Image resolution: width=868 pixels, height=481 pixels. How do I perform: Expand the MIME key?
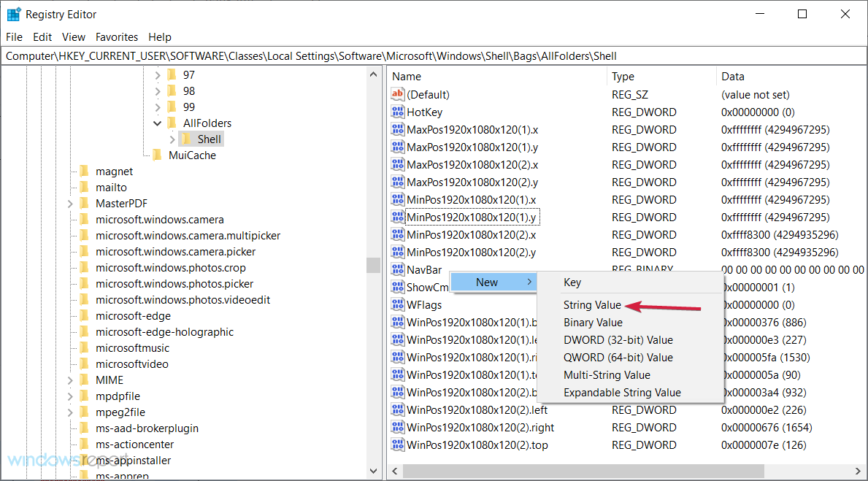pos(70,380)
